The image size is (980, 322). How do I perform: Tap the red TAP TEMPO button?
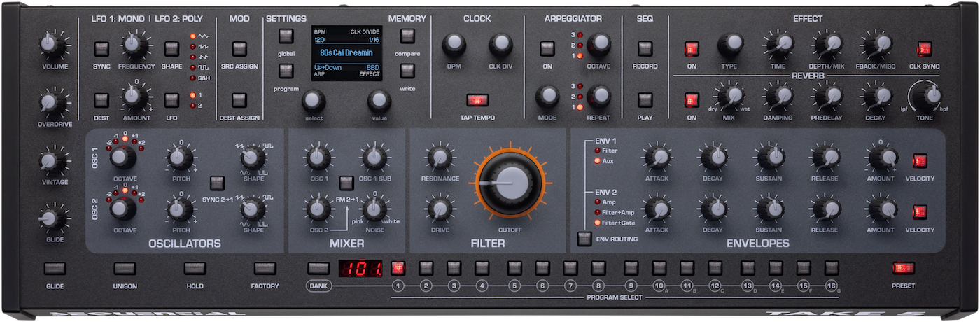[477, 100]
